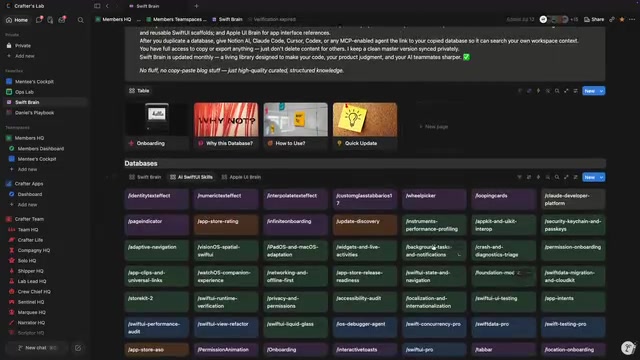Open the /app-store-rating skill card
The image size is (640, 360).
[x=226, y=225]
